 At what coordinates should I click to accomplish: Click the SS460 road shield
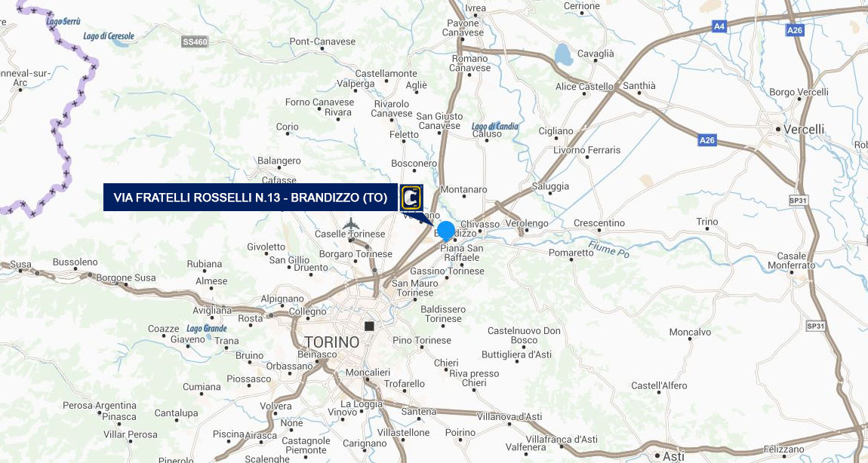(x=195, y=42)
